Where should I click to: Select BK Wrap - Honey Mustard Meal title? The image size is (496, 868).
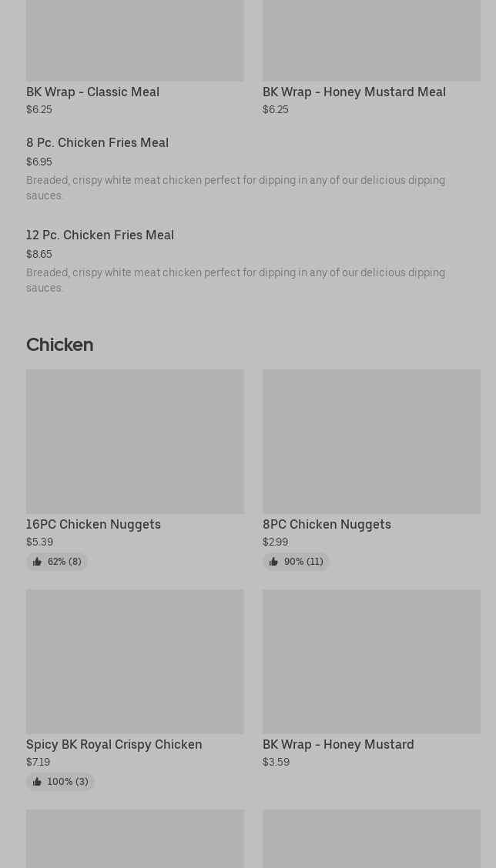tap(354, 92)
